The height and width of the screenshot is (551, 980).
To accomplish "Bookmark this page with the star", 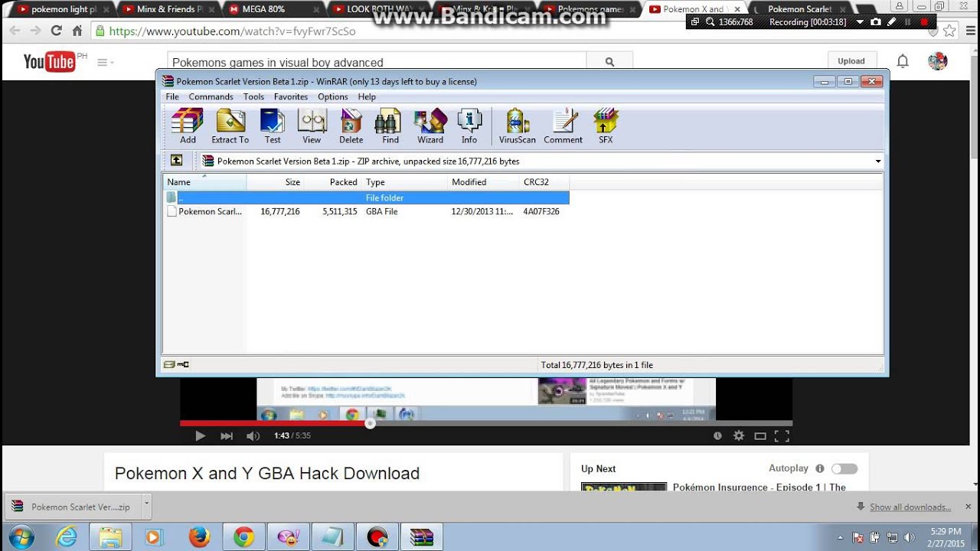I will click(x=949, y=31).
